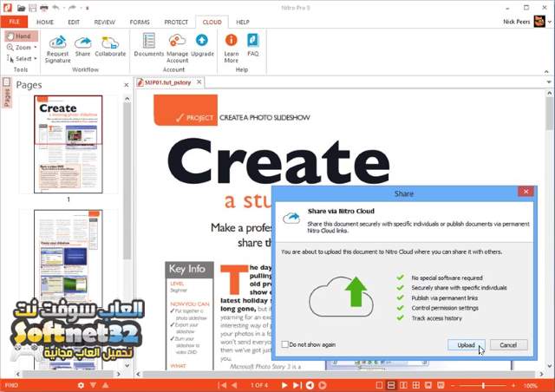Click the user avatar picture
This screenshot has width=555, height=392.
pyautogui.click(x=539, y=22)
